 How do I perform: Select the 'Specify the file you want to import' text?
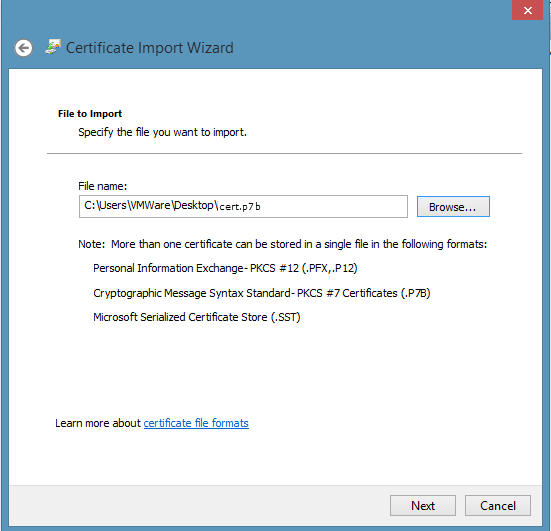pos(162,132)
